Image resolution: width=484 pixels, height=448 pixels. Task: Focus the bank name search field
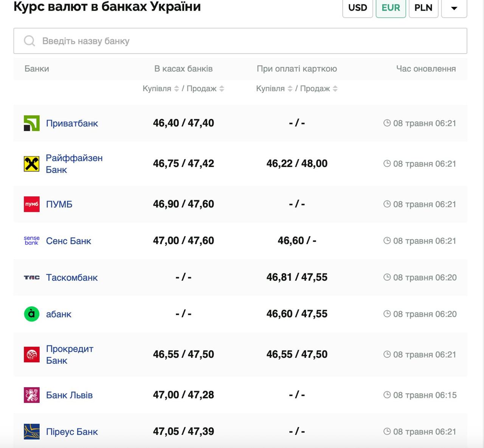point(240,41)
